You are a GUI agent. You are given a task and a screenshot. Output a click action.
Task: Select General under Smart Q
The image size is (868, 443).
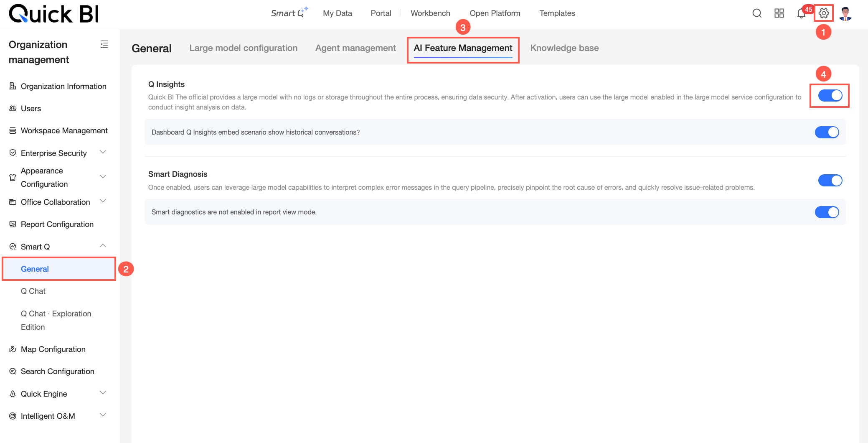(59, 269)
